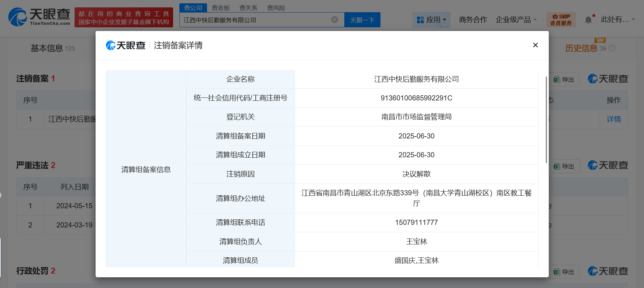Viewport: 644px width, 288px height.
Task: Open the 商务合作 link
Action: coord(473,20)
